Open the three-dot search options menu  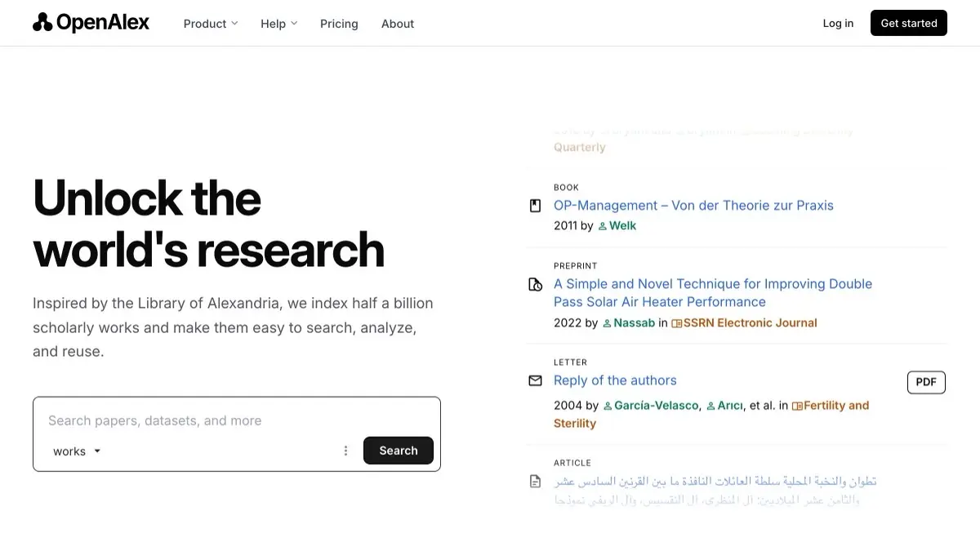pos(345,451)
